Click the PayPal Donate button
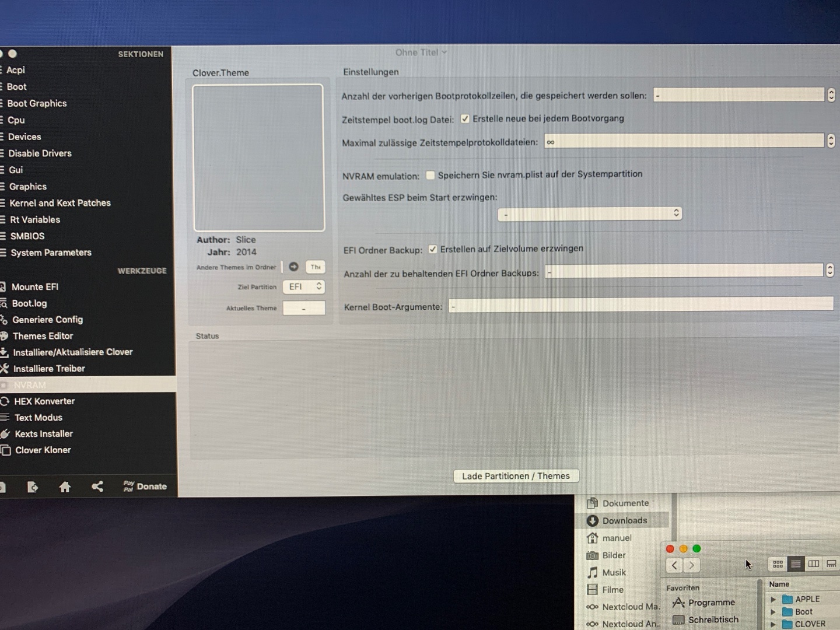The image size is (840, 630). [145, 486]
